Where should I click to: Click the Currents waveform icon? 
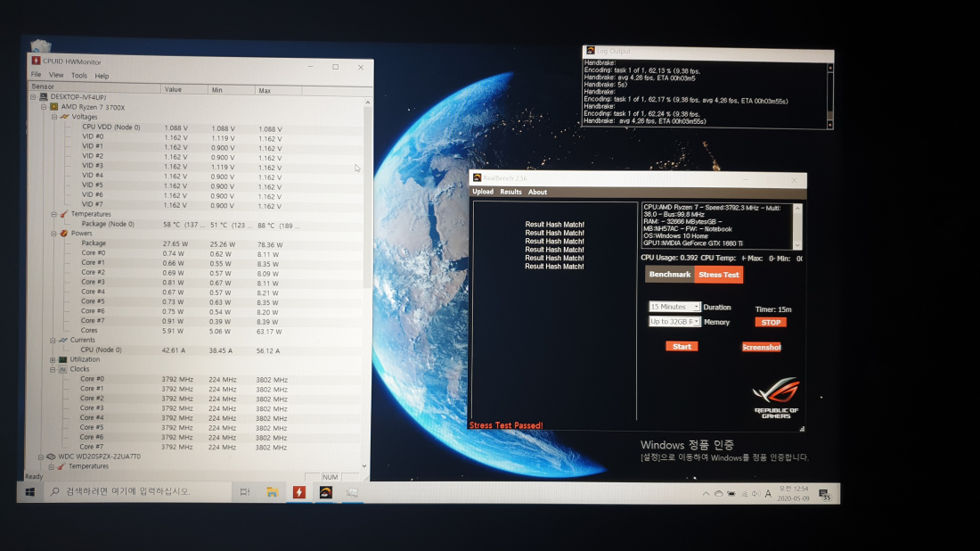coord(63,341)
